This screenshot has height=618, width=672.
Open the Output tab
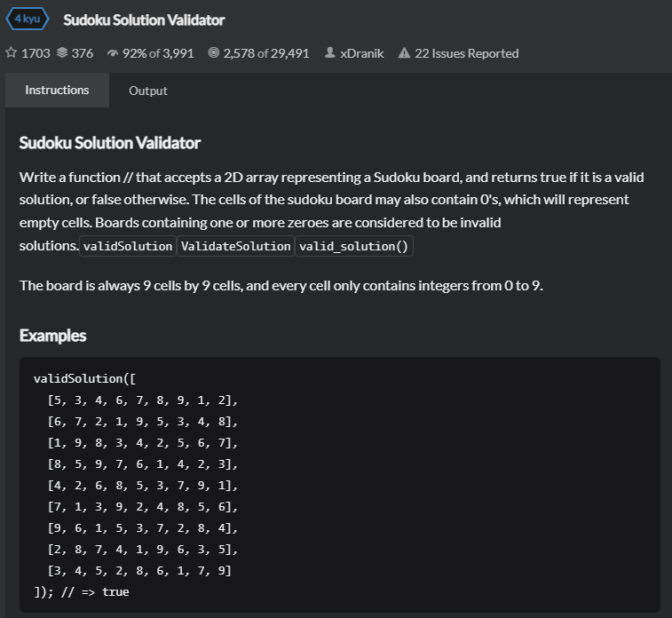click(148, 91)
